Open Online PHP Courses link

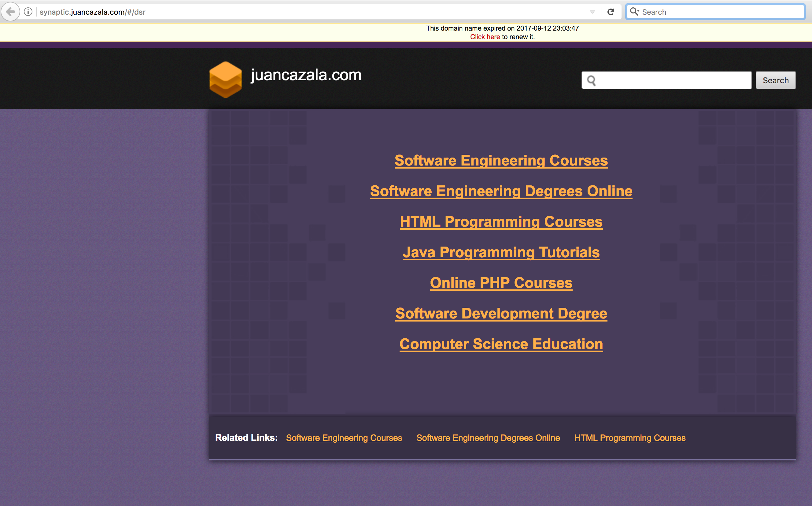tap(501, 283)
